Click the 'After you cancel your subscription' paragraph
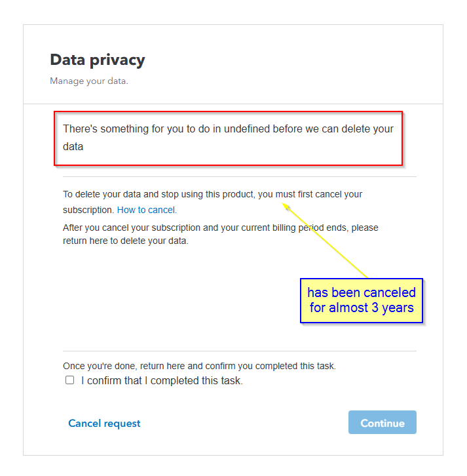 [x=220, y=234]
